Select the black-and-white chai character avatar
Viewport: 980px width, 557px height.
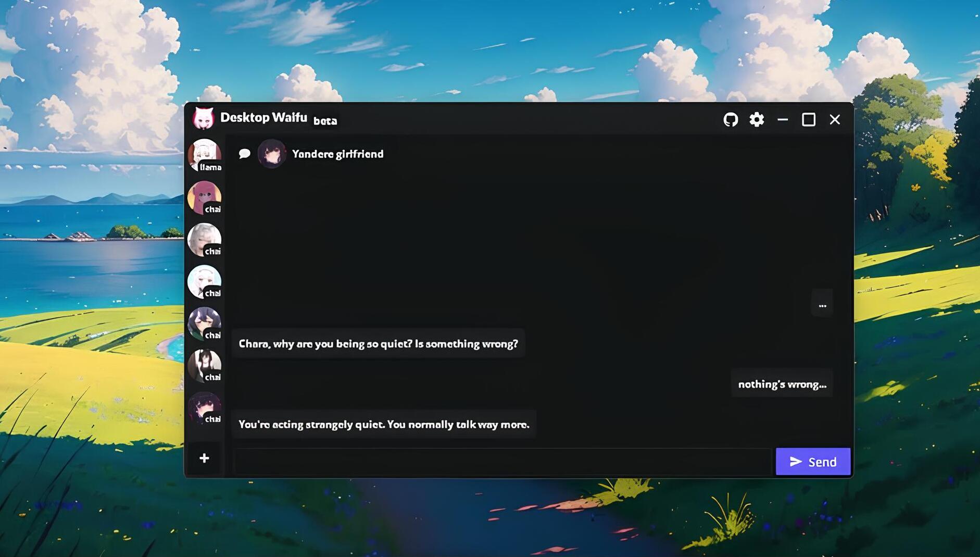204,365
